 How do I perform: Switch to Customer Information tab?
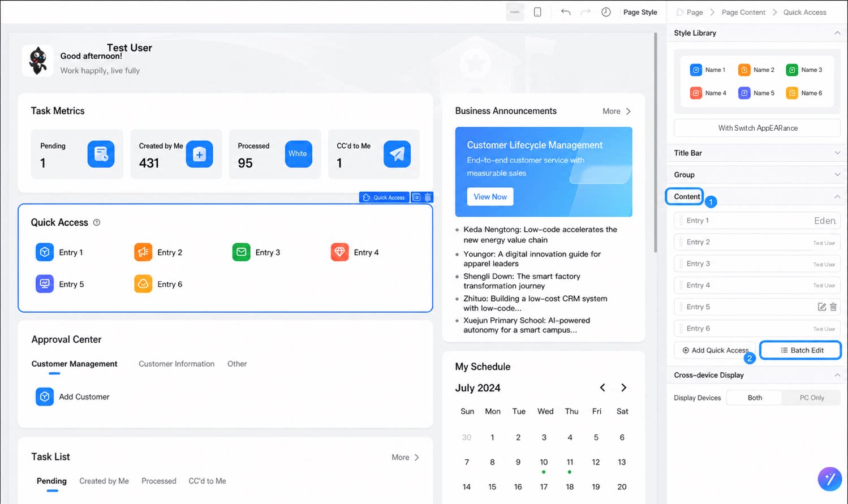tap(177, 364)
